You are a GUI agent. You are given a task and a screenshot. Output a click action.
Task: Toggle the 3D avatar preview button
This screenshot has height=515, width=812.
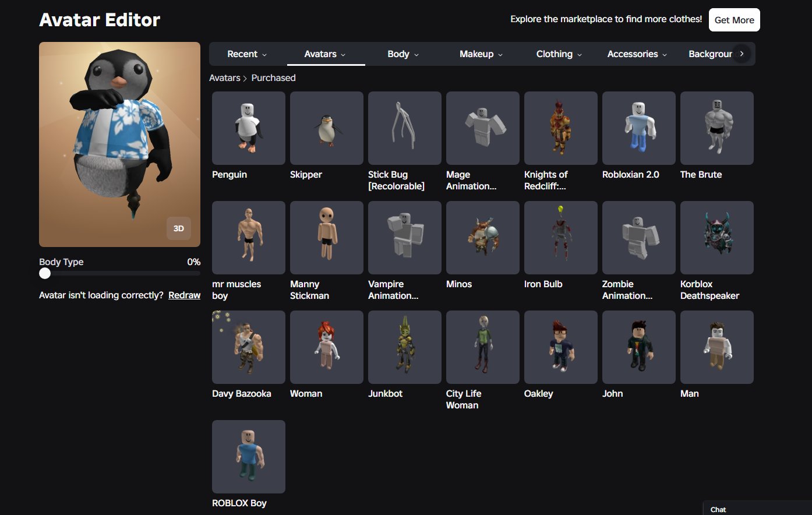179,228
